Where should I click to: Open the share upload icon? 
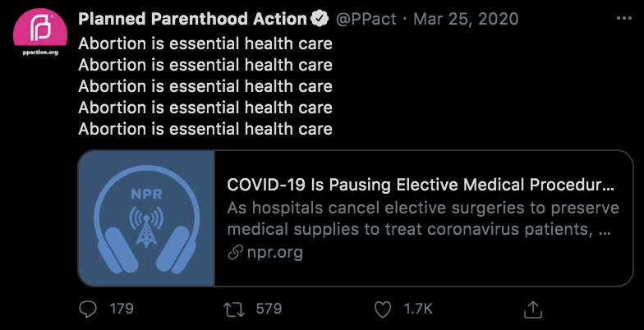pos(532,309)
